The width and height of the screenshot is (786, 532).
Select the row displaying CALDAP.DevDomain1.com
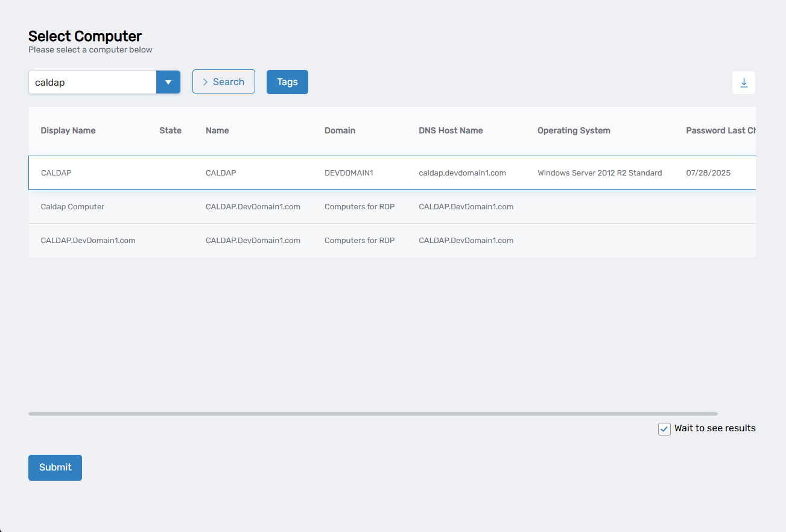coord(88,241)
